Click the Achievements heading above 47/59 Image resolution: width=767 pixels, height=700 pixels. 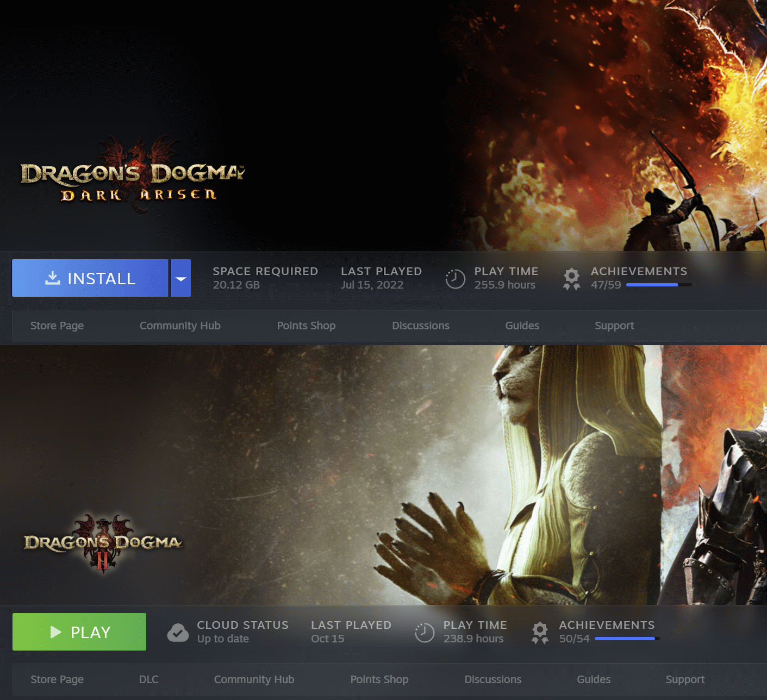click(x=639, y=271)
